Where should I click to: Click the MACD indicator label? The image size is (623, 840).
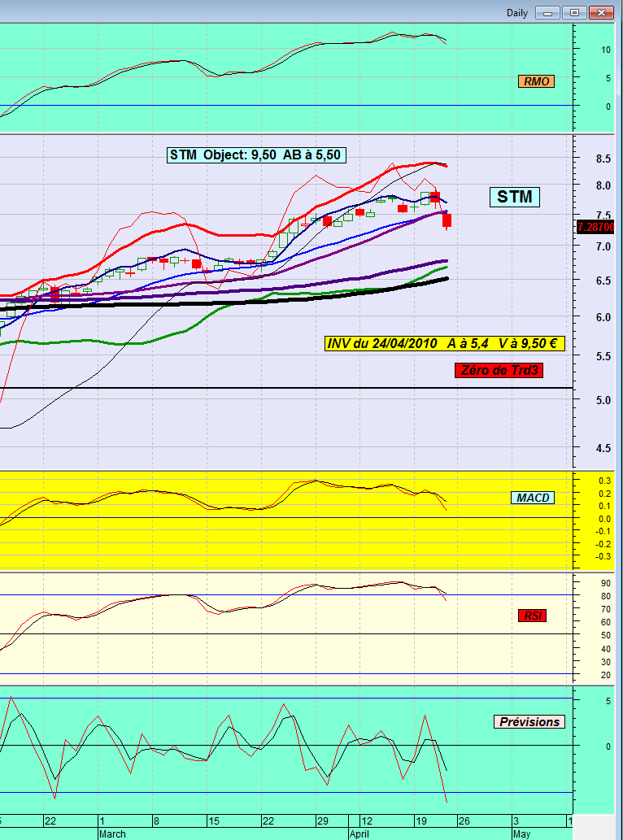[x=534, y=498]
